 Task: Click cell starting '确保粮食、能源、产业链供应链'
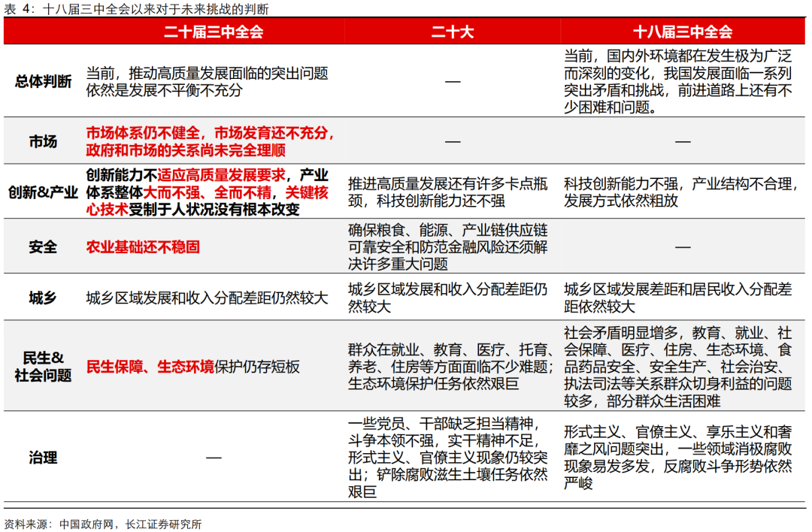pyautogui.click(x=448, y=247)
